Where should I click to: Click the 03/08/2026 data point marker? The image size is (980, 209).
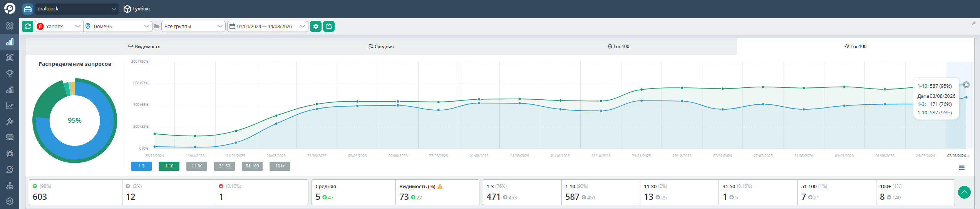pyautogui.click(x=966, y=85)
